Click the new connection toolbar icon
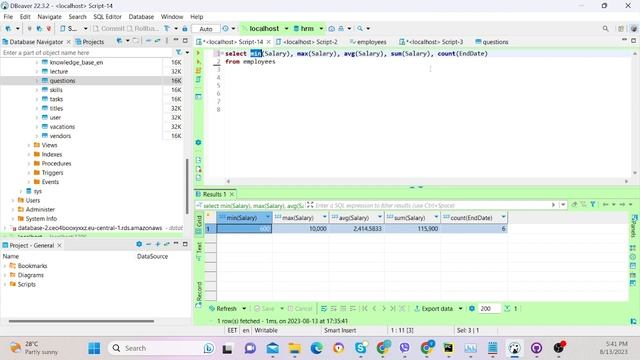 (x=8, y=29)
